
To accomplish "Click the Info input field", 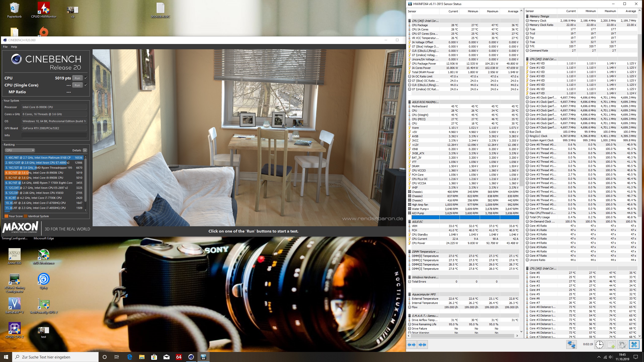I will coord(54,135).
